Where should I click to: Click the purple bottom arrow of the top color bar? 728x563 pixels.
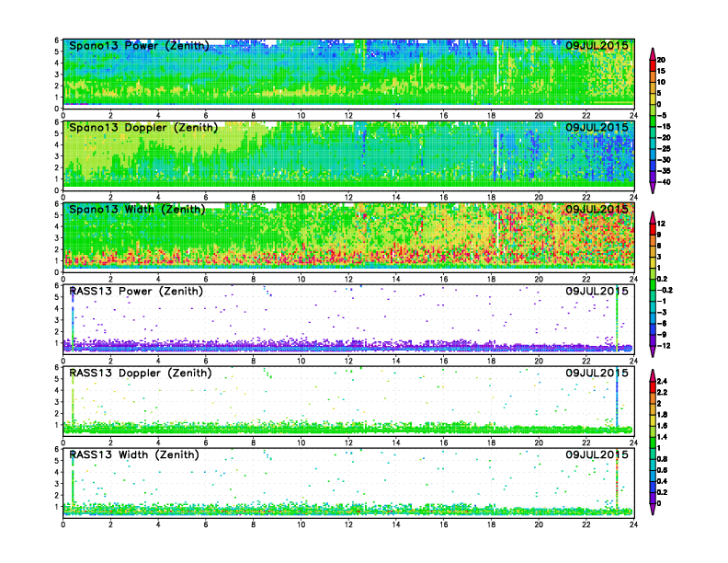[653, 188]
